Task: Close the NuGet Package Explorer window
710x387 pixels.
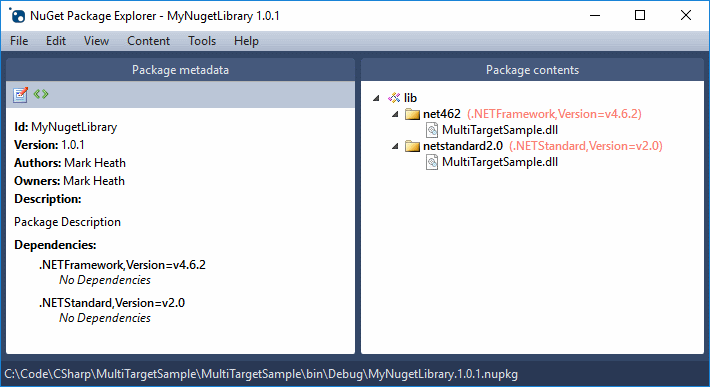Action: coord(686,15)
